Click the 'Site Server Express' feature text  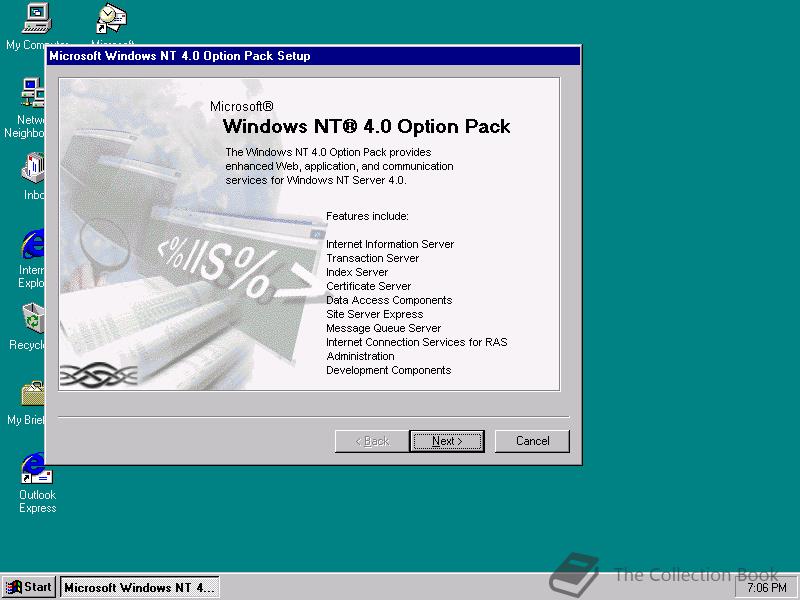(x=374, y=314)
